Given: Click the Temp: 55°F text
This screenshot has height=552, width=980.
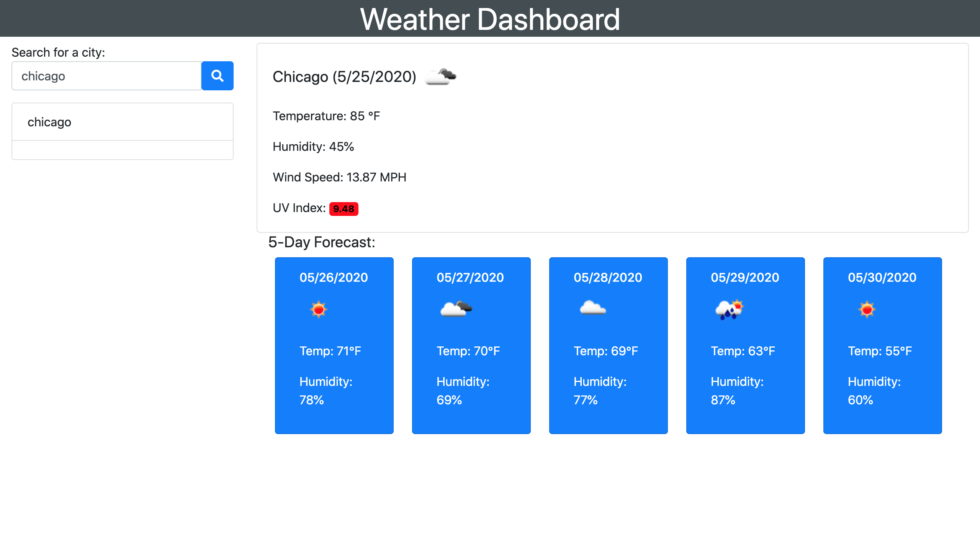Looking at the screenshot, I should coord(880,351).
